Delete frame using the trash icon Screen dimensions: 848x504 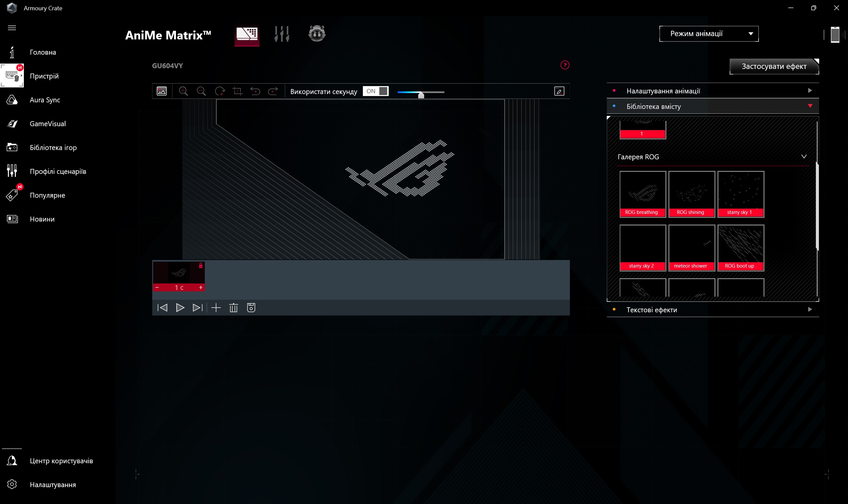pos(234,308)
